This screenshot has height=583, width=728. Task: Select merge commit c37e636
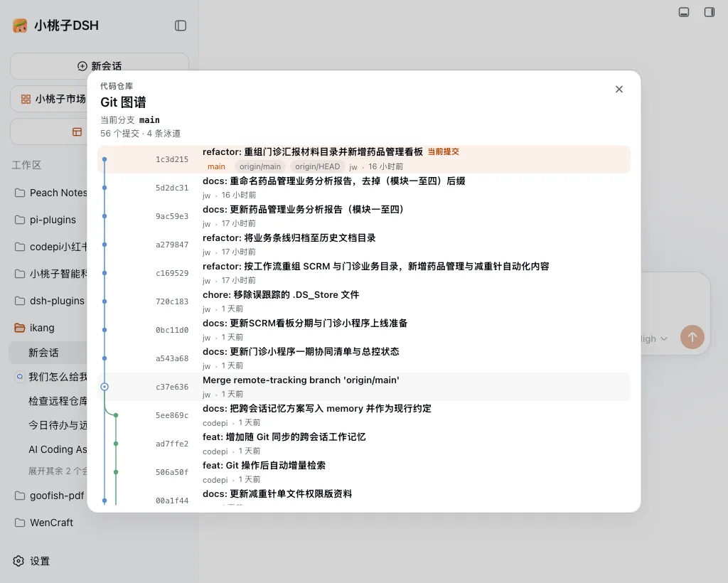(364, 387)
